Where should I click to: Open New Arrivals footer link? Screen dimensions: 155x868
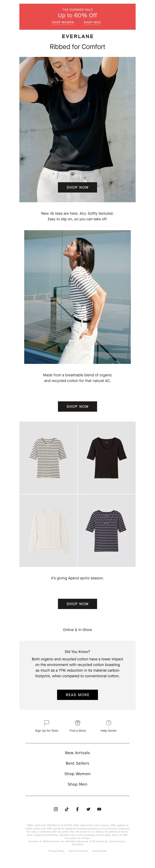pos(77,752)
